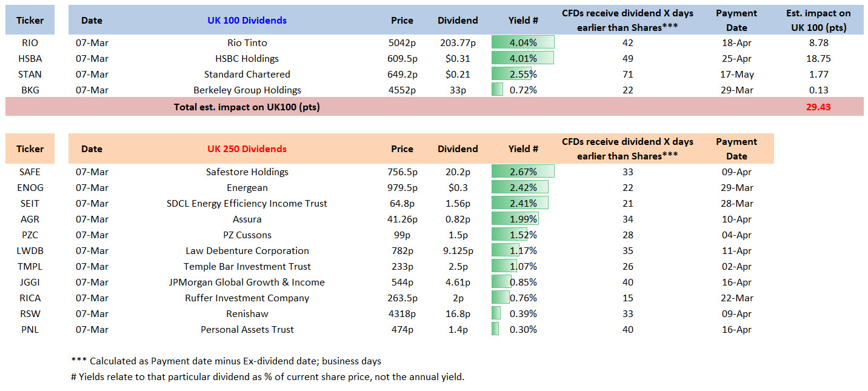Select the 'Est. impact on UK 100 (pts)' header
868x391 pixels.
click(818, 21)
